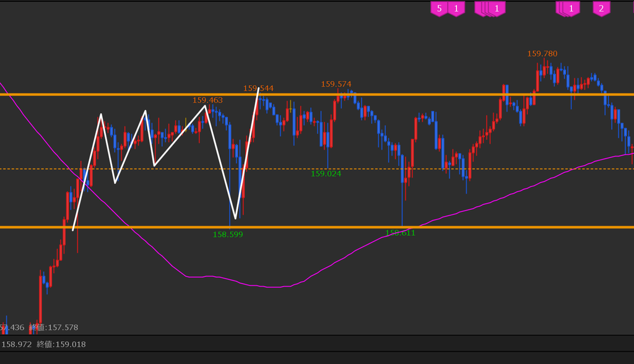Select the 158.611 low price label

coord(401,233)
